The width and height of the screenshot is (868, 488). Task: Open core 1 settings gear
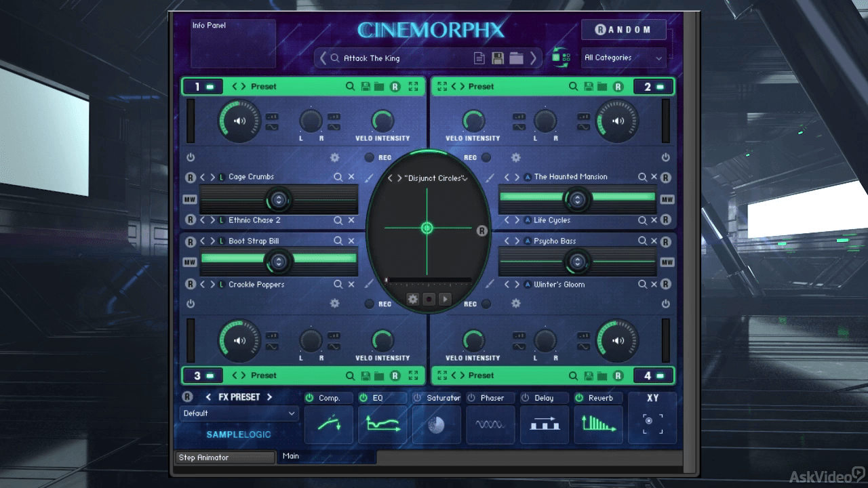pyautogui.click(x=334, y=157)
